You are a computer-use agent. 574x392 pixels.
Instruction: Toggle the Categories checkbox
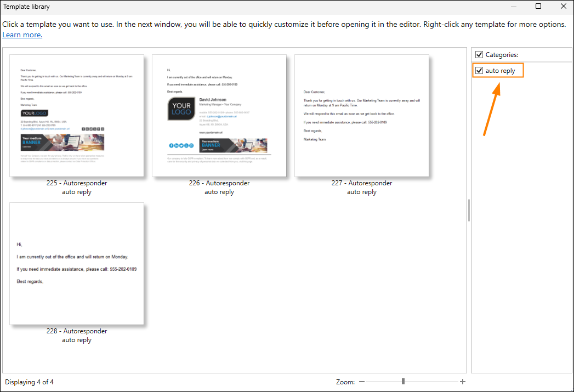click(x=479, y=54)
